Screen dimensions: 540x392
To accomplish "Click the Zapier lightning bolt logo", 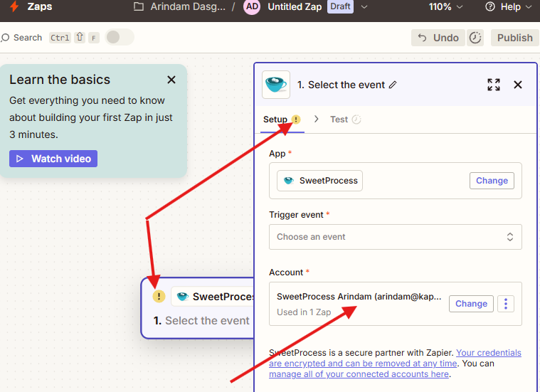I will (14, 7).
